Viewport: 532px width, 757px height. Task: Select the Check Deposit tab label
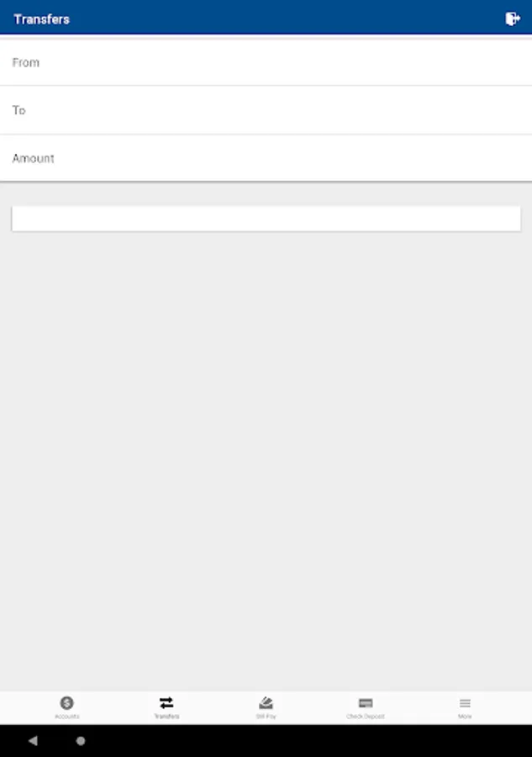click(x=366, y=717)
